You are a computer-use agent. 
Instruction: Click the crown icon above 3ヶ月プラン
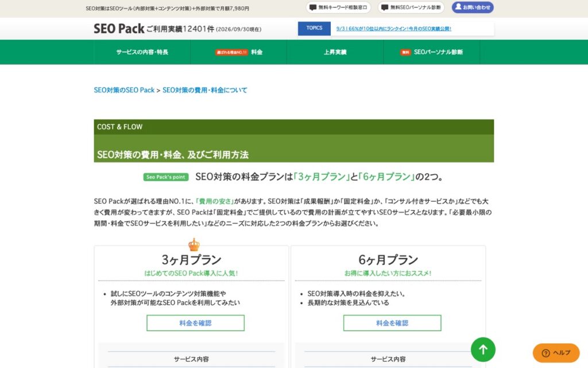point(194,245)
